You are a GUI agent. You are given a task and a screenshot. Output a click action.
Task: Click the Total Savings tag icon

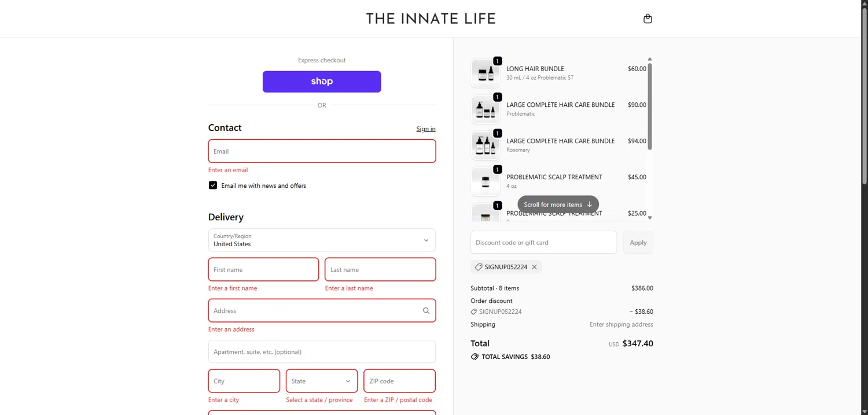click(475, 357)
